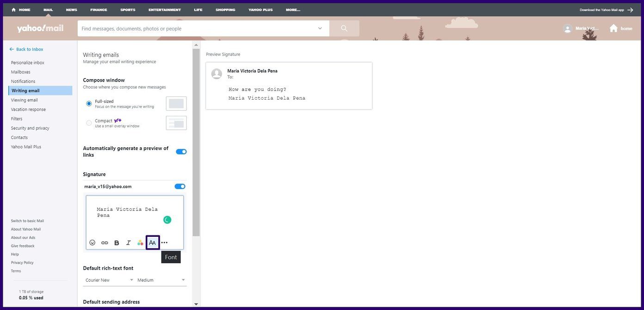Open Yahoo Mail Plus settings
This screenshot has width=644, height=310.
click(26, 146)
